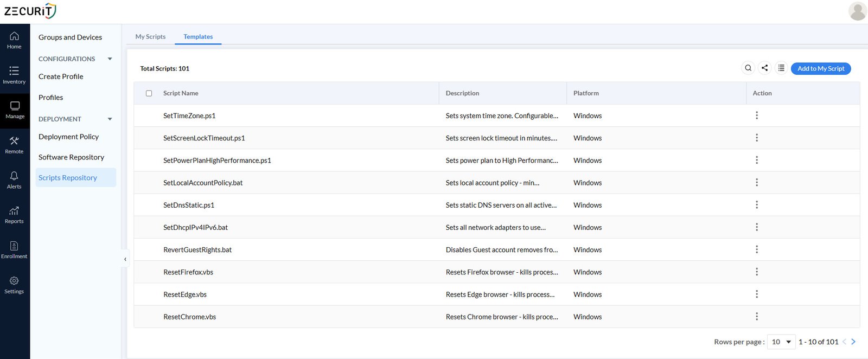Open user profile avatar
Image resolution: width=868 pixels, height=359 pixels.
pyautogui.click(x=857, y=11)
